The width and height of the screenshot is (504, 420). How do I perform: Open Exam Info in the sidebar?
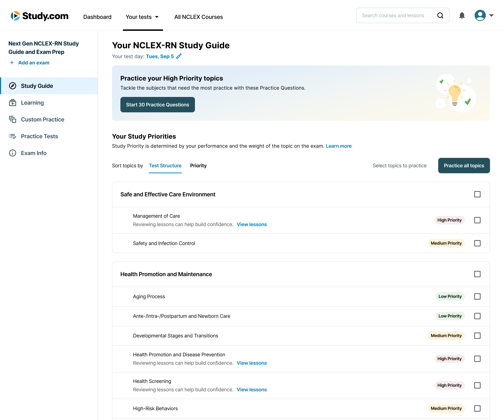pyautogui.click(x=49, y=153)
